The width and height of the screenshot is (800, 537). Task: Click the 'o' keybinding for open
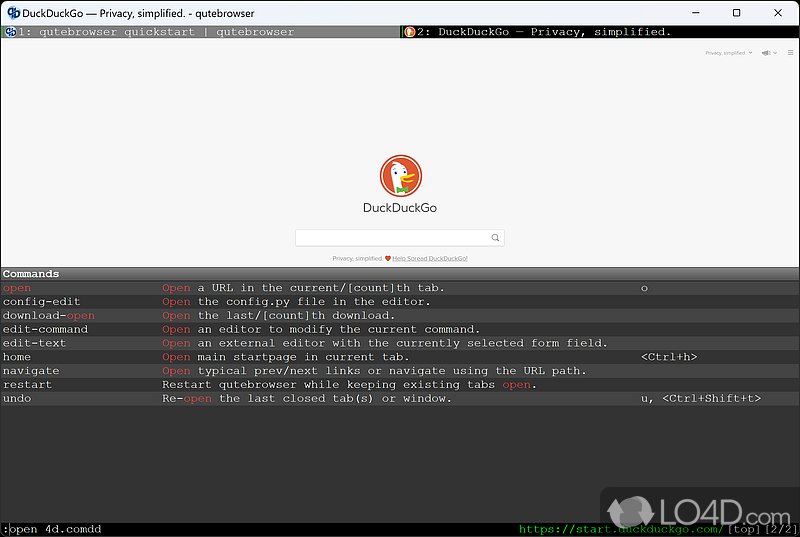tap(644, 288)
